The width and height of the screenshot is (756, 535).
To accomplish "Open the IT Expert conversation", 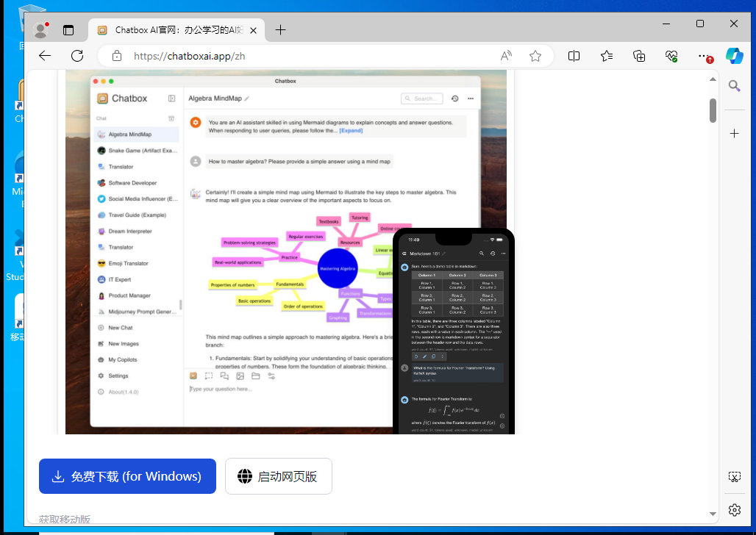I will pos(118,279).
